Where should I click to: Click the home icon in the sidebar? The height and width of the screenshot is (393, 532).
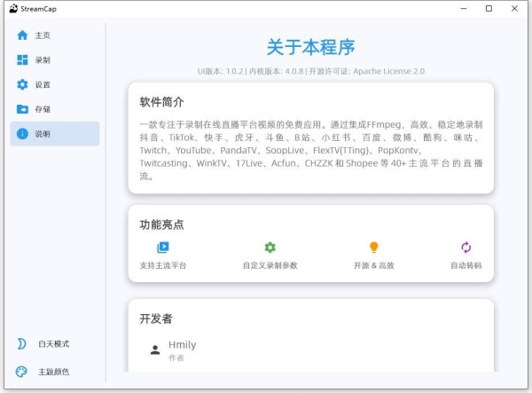pos(22,35)
